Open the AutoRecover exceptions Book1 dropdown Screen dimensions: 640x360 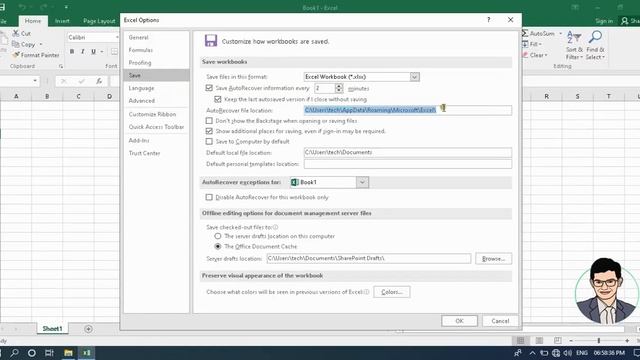coord(362,182)
